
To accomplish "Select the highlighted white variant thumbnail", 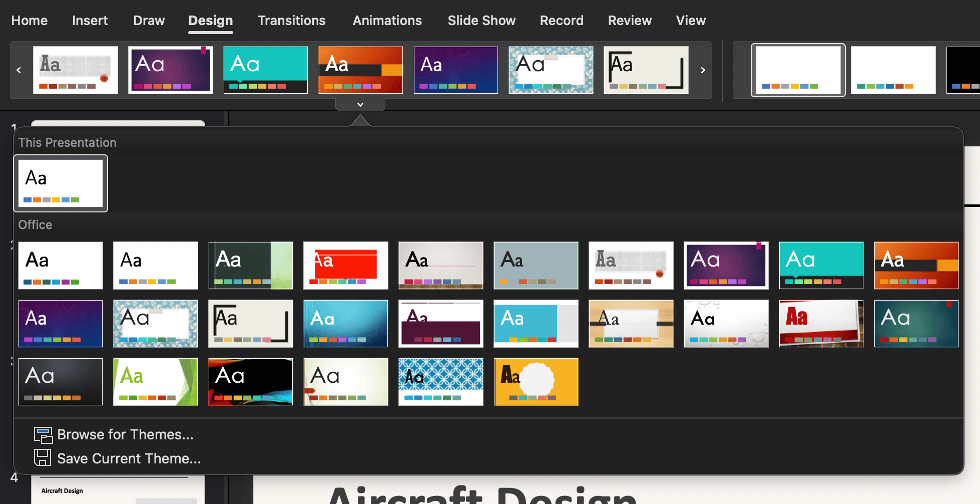I will tap(798, 70).
